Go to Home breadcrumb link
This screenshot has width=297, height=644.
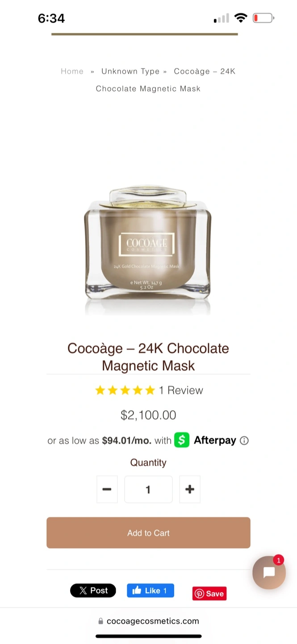click(72, 71)
